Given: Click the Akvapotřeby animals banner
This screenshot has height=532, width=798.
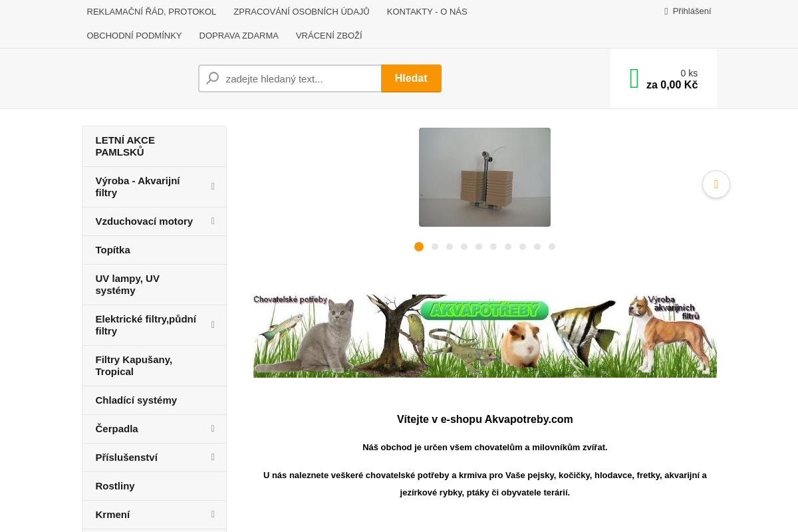Looking at the screenshot, I should tap(485, 336).
